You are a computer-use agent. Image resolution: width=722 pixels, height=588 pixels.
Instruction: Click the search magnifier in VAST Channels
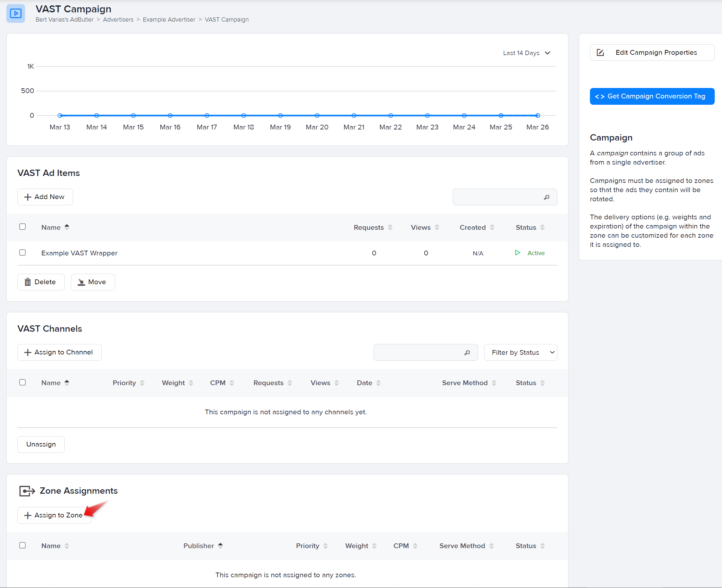467,353
